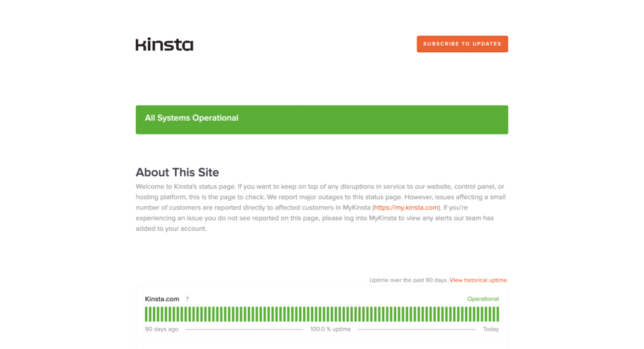Click the green Operational status label

[482, 299]
